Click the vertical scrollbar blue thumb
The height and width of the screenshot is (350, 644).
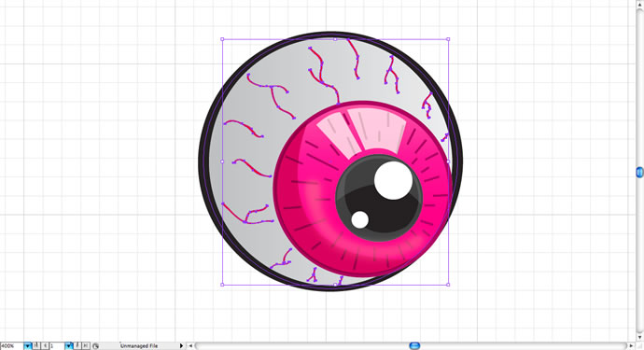coord(640,172)
